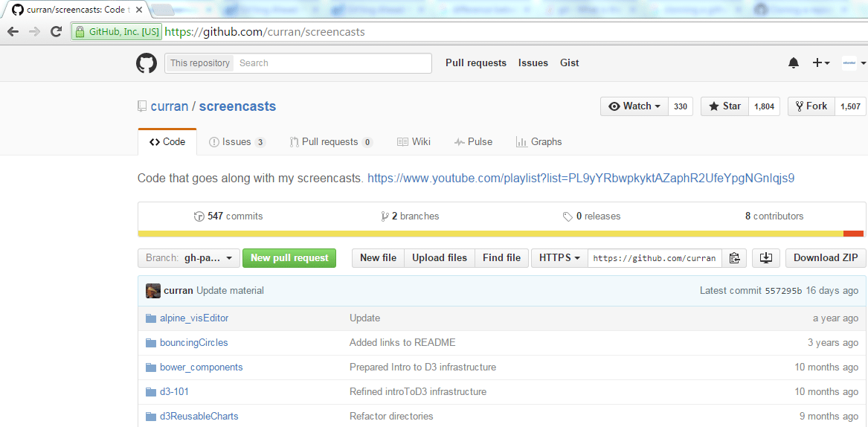Click the curran owner link
868x427 pixels.
(x=170, y=106)
